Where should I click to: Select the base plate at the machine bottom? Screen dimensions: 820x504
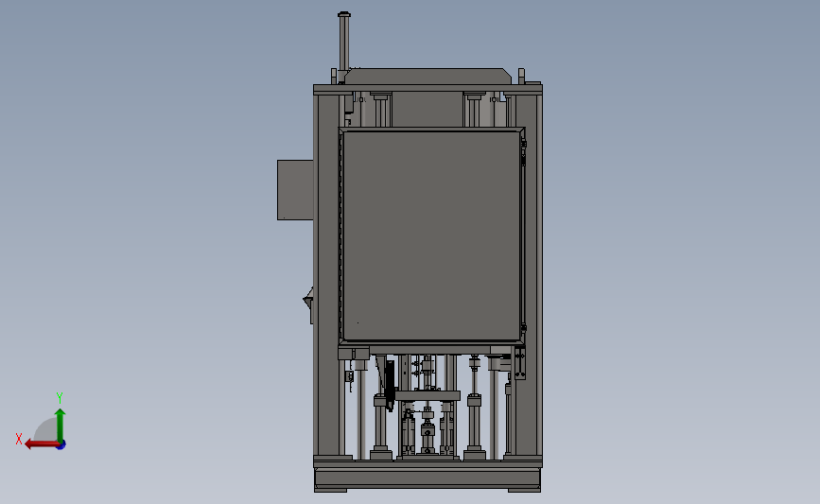[x=427, y=478]
